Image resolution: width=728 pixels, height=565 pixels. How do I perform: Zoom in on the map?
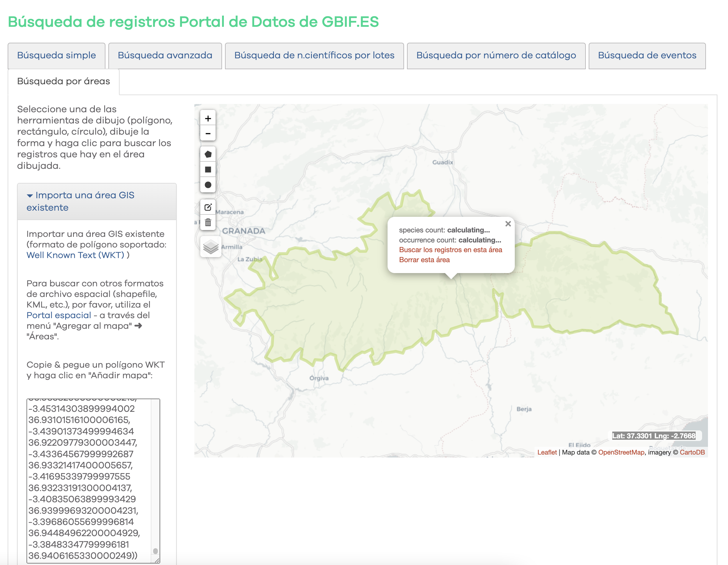click(x=208, y=119)
